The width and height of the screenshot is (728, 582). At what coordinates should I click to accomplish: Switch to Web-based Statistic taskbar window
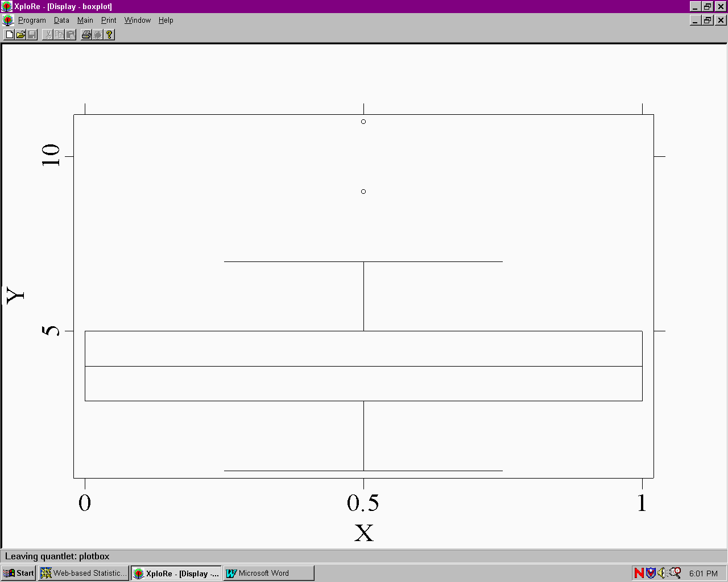point(84,573)
